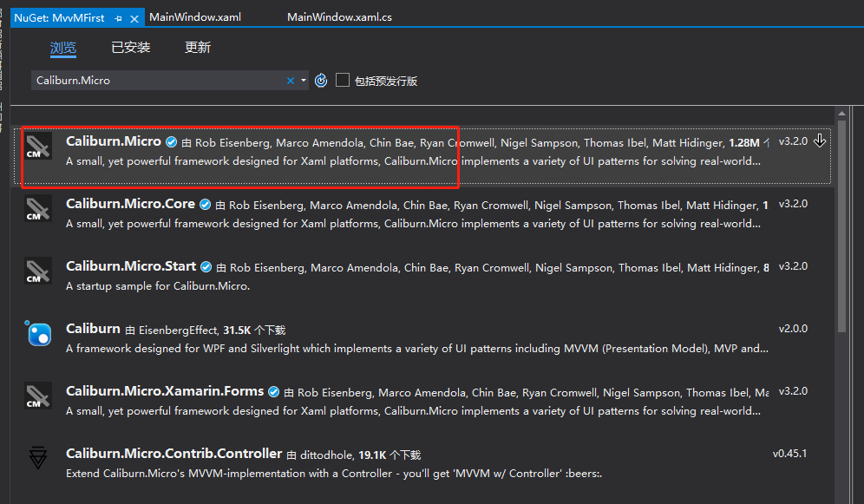This screenshot has height=504, width=864.
Task: Click the 1.28M downloads count
Action: pyautogui.click(x=744, y=142)
